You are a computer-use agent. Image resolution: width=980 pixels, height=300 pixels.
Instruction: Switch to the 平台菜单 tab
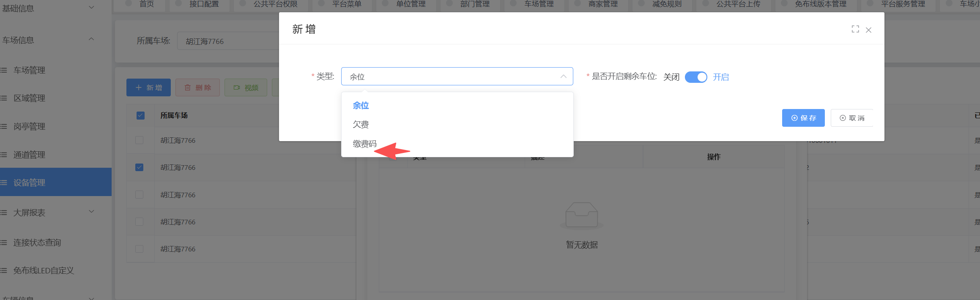(342, 4)
